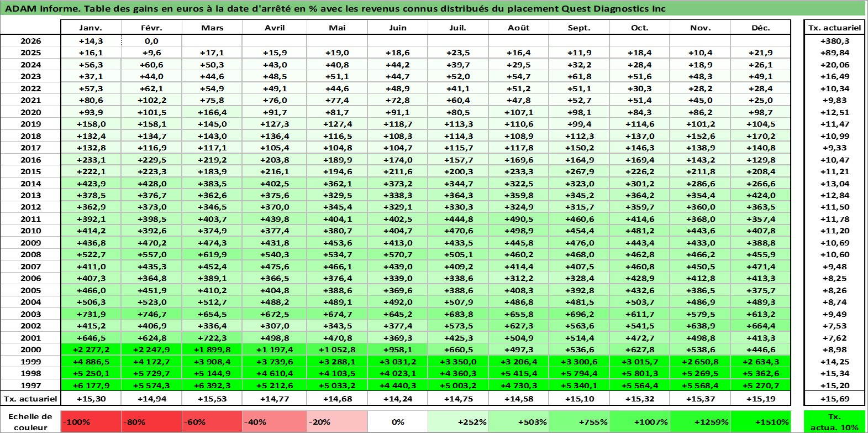
Task: Click the -80% color scale cell
Action: 151,422
